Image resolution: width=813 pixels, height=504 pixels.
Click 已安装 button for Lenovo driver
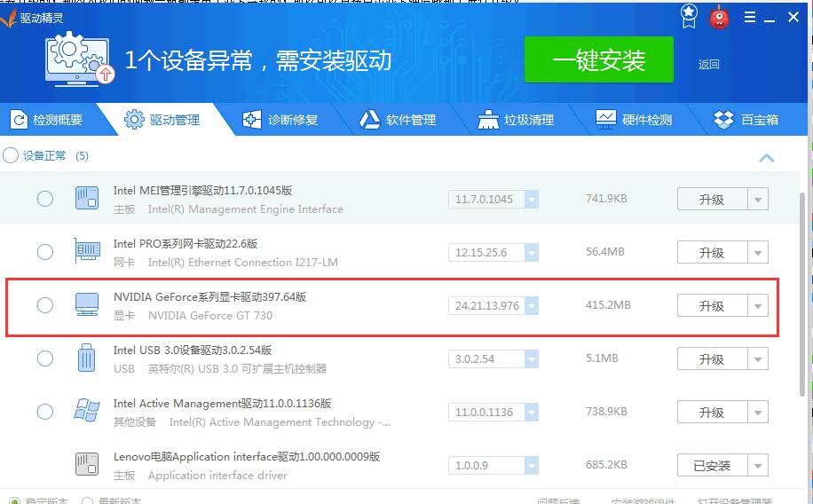713,466
